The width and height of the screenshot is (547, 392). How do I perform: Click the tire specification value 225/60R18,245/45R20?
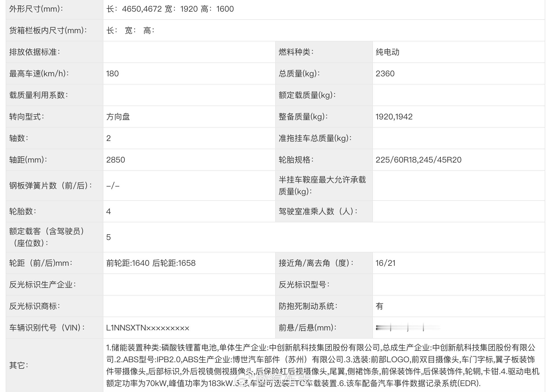point(418,160)
